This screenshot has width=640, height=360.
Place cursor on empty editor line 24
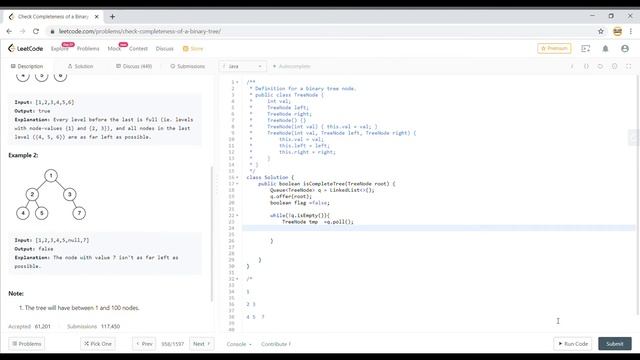click(438, 228)
